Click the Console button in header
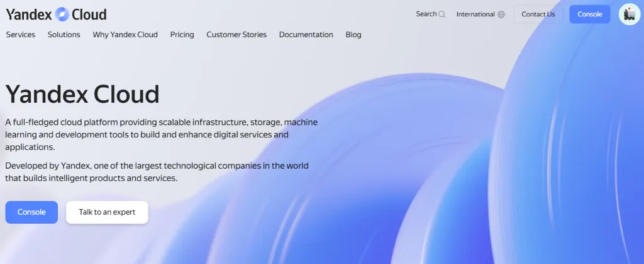Screen dimensions: 644x264 click(x=590, y=14)
